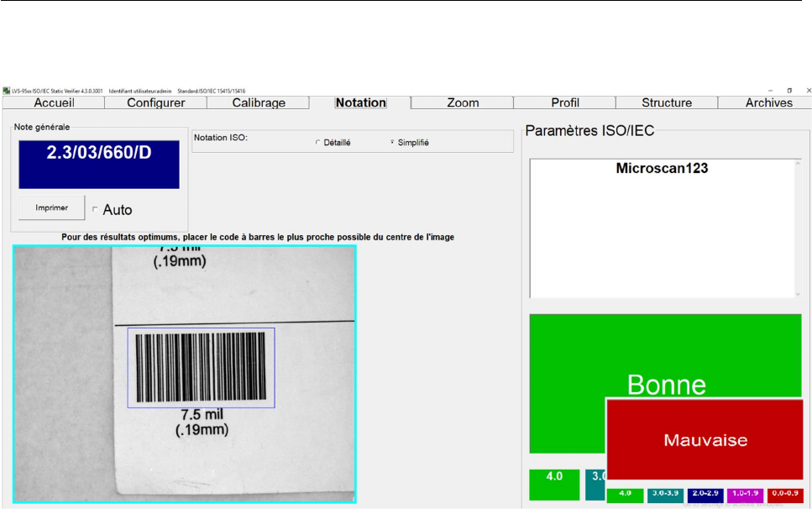The height and width of the screenshot is (509, 812).
Task: Click the scroll-up arrow of Microscan123 box
Action: tap(798, 164)
